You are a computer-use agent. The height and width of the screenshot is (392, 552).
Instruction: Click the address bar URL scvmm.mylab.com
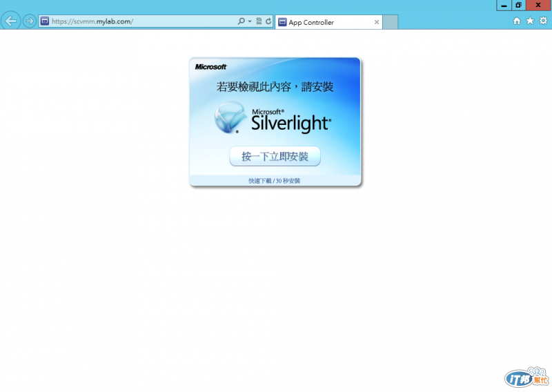click(x=92, y=21)
